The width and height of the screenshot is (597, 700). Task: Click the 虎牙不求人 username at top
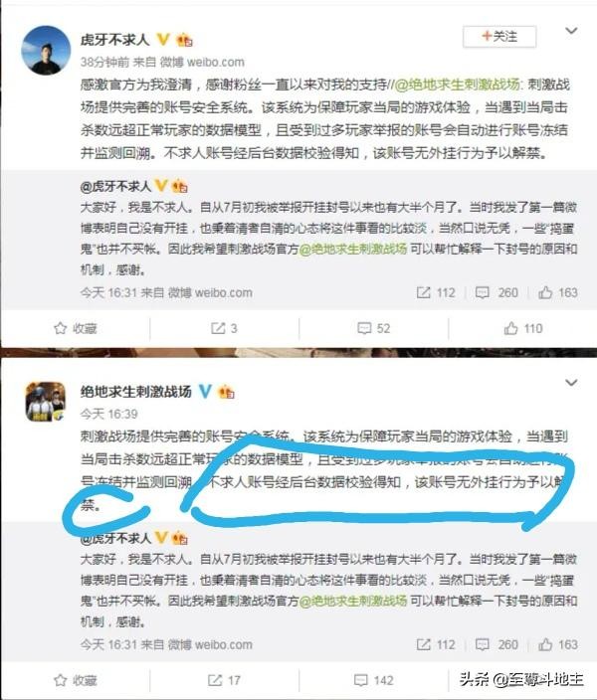[114, 40]
